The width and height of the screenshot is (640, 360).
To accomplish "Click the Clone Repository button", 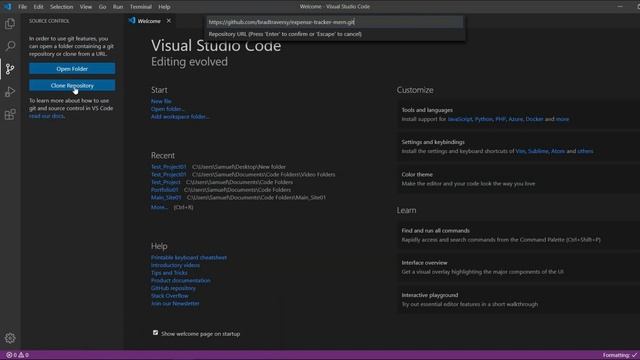I will (72, 85).
